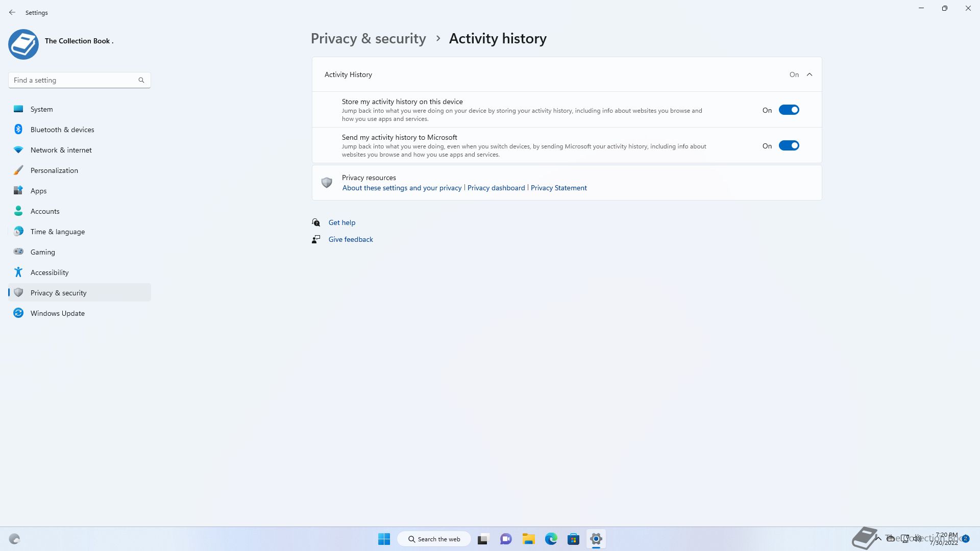This screenshot has height=551, width=980.
Task: Collapse the Activity History section
Action: coord(810,74)
